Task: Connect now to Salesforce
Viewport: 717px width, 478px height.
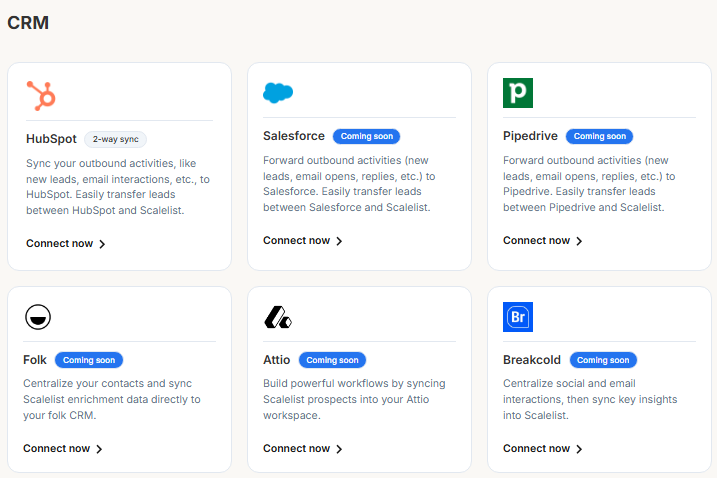Action: click(x=302, y=241)
